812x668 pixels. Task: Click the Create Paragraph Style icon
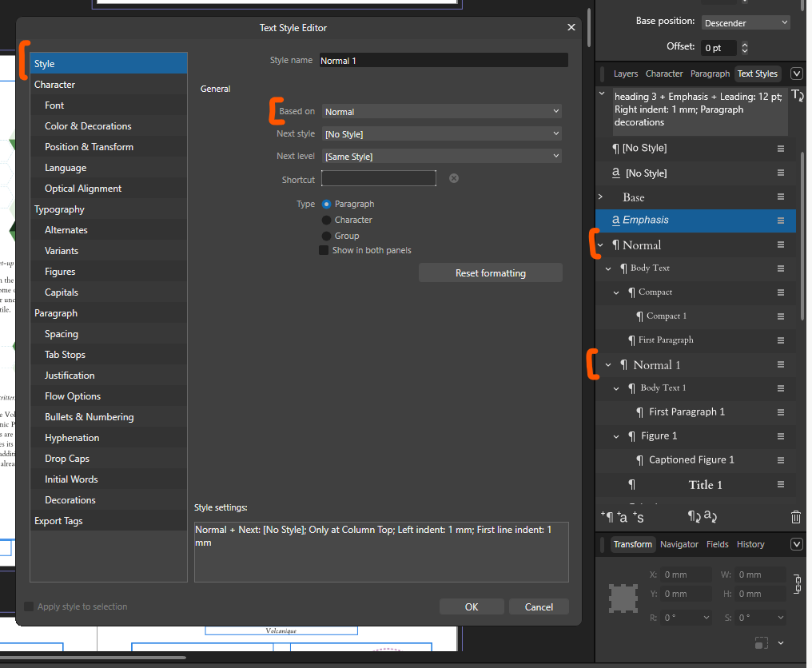click(607, 517)
